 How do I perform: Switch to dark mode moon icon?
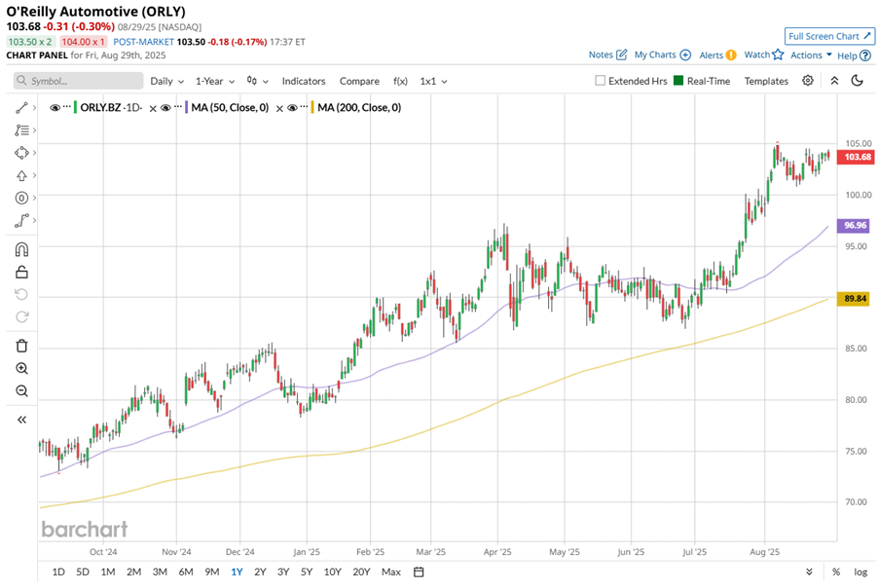[857, 80]
